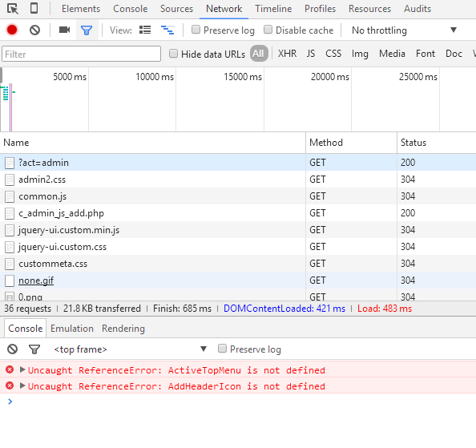Image resolution: width=476 pixels, height=448 pixels.
Task: Stop recording with the red record button
Action: pos(12,30)
